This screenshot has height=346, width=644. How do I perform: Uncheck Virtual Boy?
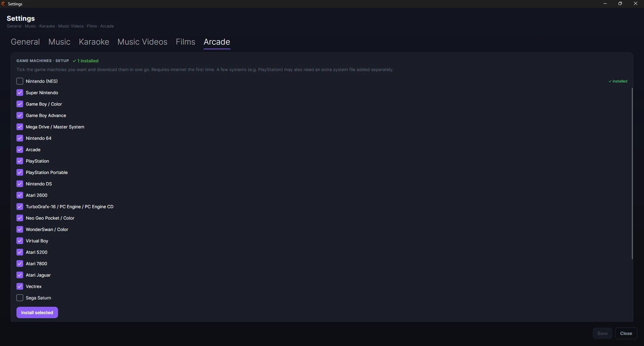pyautogui.click(x=20, y=241)
